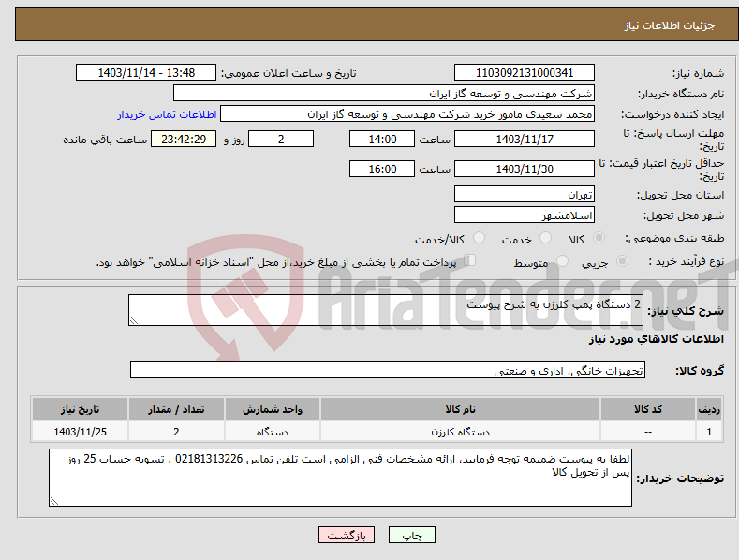Screen dimensions: 739x560
Task: Click the buyer name field شرکت مهندسی و توسعه گاز ایران
Action: point(384,94)
